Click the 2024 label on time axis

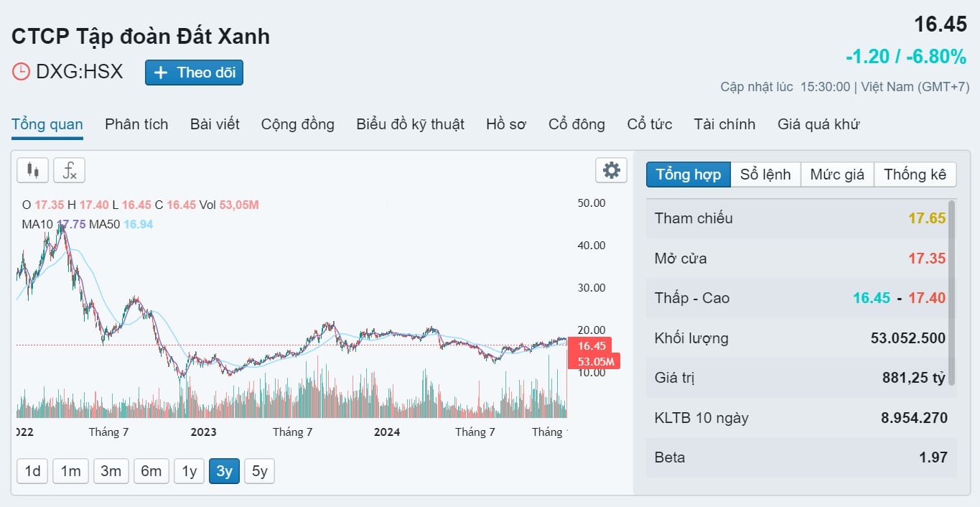pos(388,432)
